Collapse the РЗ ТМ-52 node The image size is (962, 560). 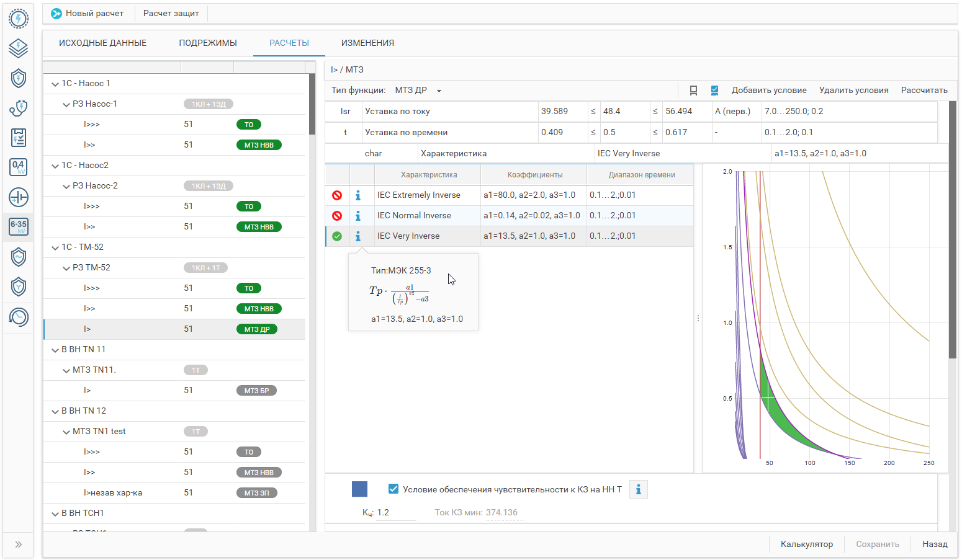click(66, 268)
